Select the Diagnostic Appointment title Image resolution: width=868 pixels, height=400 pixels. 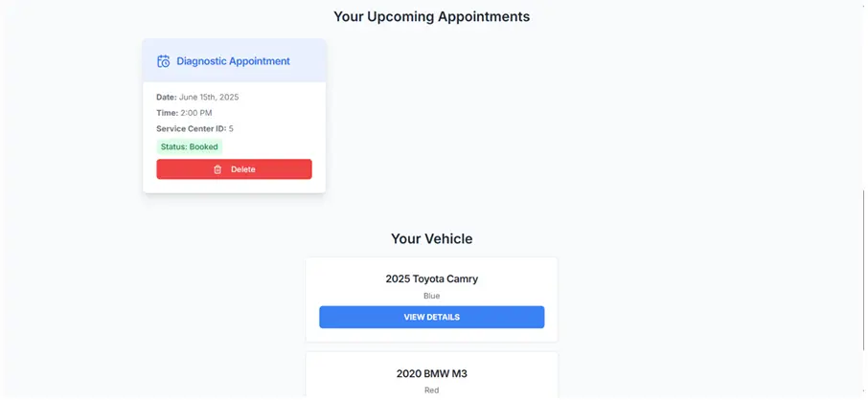(233, 61)
